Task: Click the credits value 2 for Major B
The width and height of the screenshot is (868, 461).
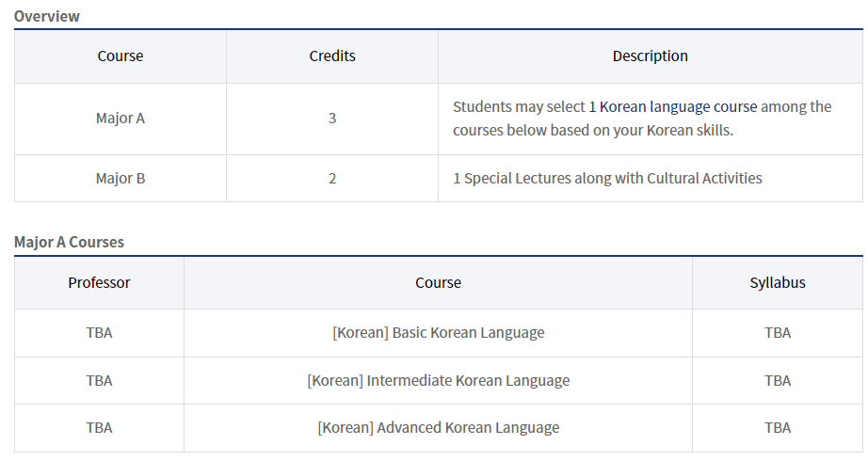Action: [x=332, y=178]
